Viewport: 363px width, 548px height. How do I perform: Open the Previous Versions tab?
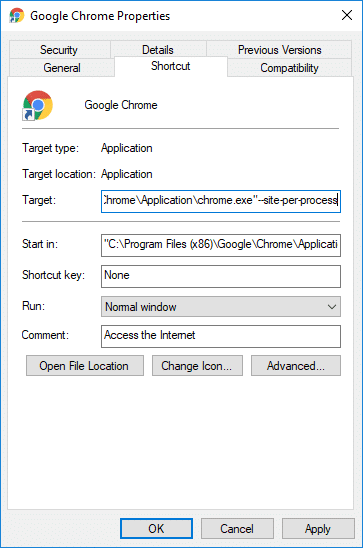click(279, 50)
